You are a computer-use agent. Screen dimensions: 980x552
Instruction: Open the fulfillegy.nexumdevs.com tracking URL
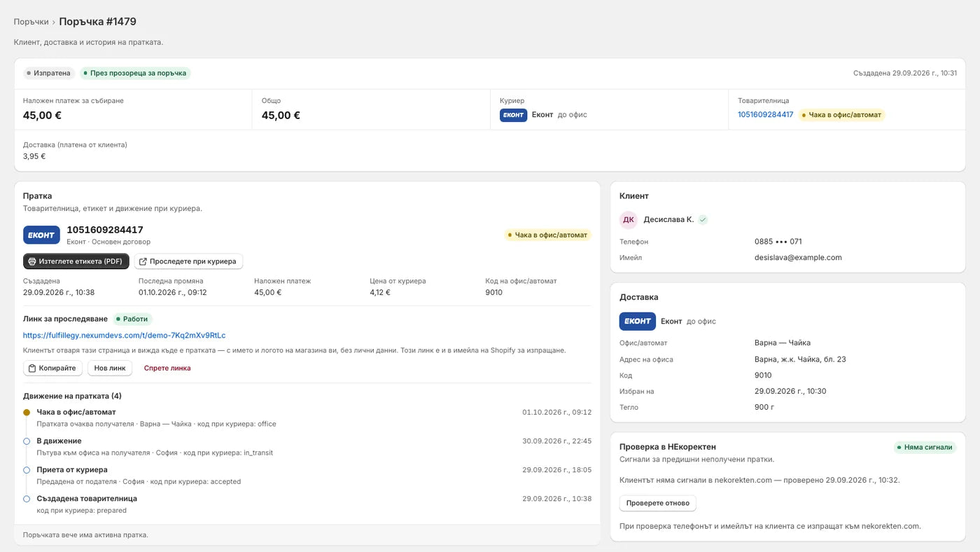pos(125,336)
